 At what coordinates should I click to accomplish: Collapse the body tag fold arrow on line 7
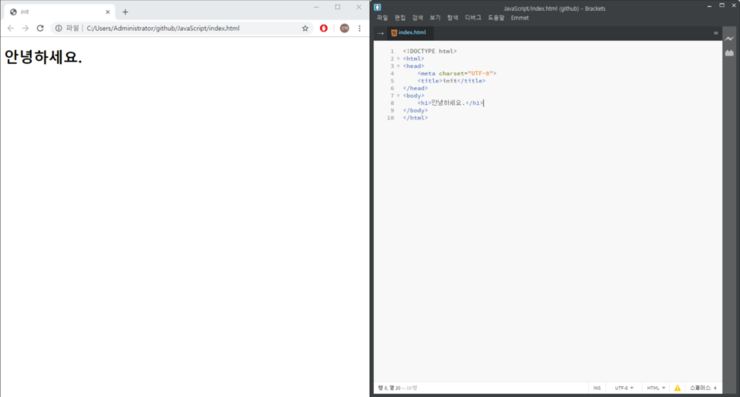pyautogui.click(x=398, y=96)
